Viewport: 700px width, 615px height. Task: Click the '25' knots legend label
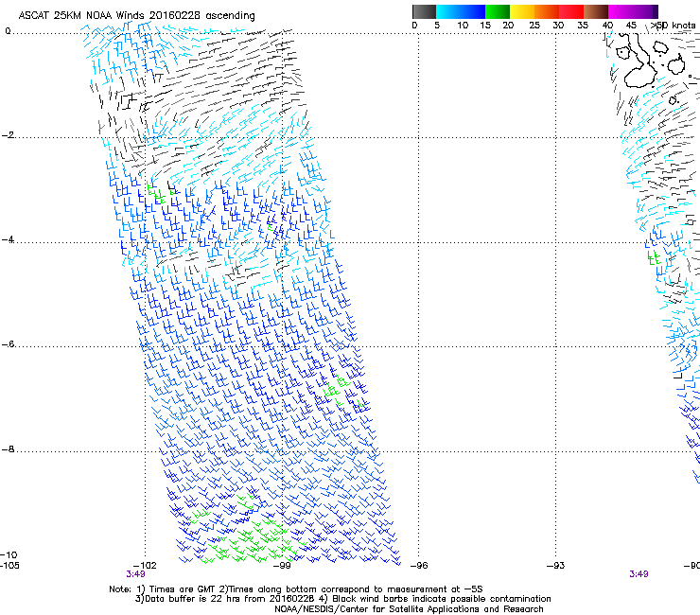coord(534,26)
